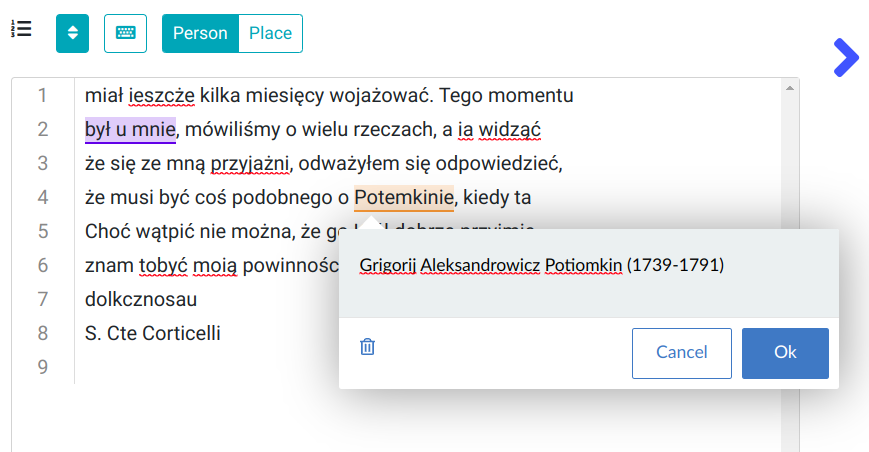Click the purple highlighted "był u mnie"
The height and width of the screenshot is (452, 869).
click(130, 130)
